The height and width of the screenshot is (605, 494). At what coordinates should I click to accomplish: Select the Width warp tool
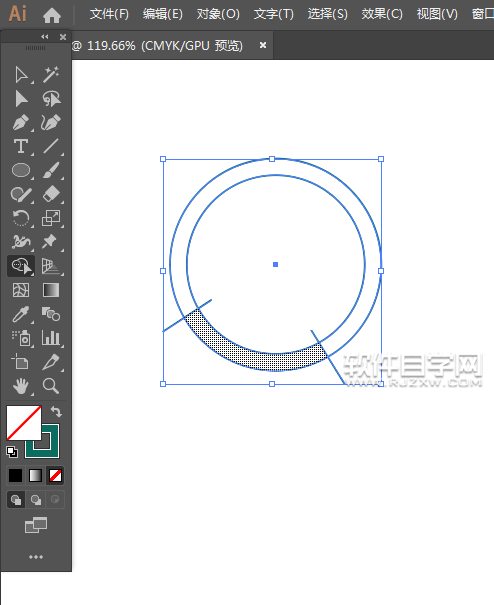click(21, 242)
